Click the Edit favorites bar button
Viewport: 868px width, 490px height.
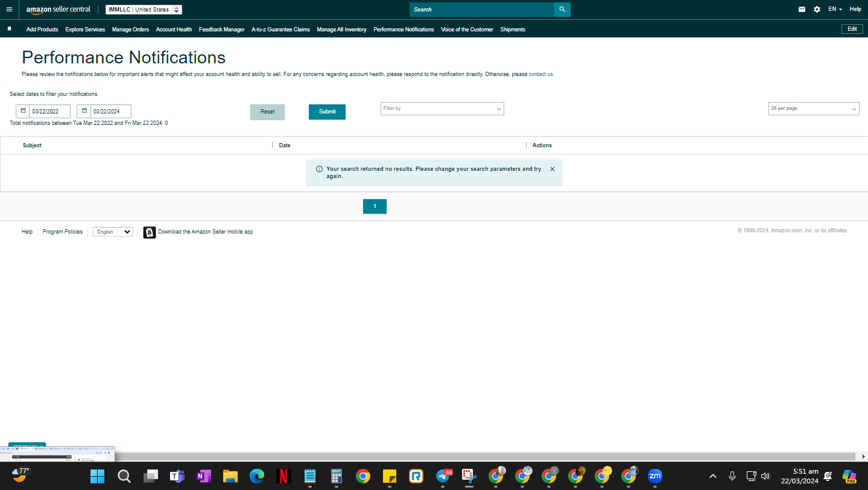coord(852,29)
